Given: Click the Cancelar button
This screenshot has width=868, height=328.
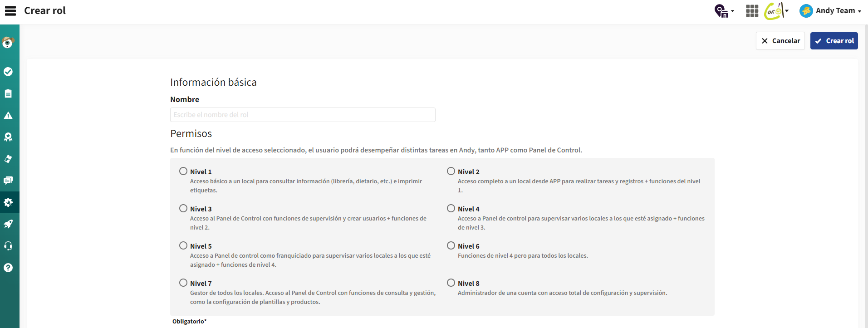Looking at the screenshot, I should (x=780, y=41).
